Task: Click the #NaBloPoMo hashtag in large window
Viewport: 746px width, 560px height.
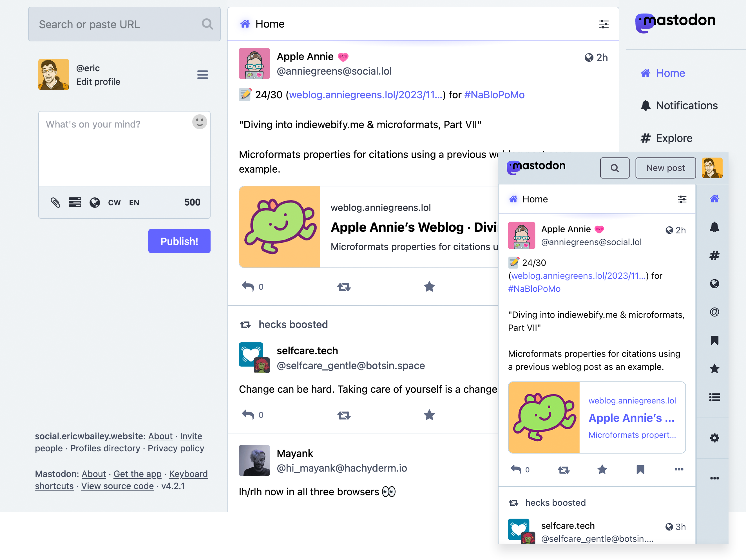Action: coord(494,95)
